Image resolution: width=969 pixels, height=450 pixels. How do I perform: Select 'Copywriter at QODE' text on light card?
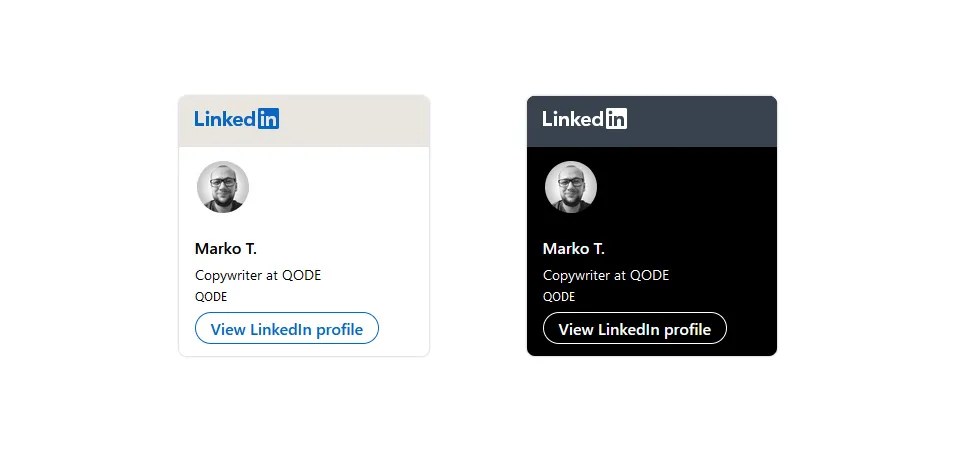point(257,275)
